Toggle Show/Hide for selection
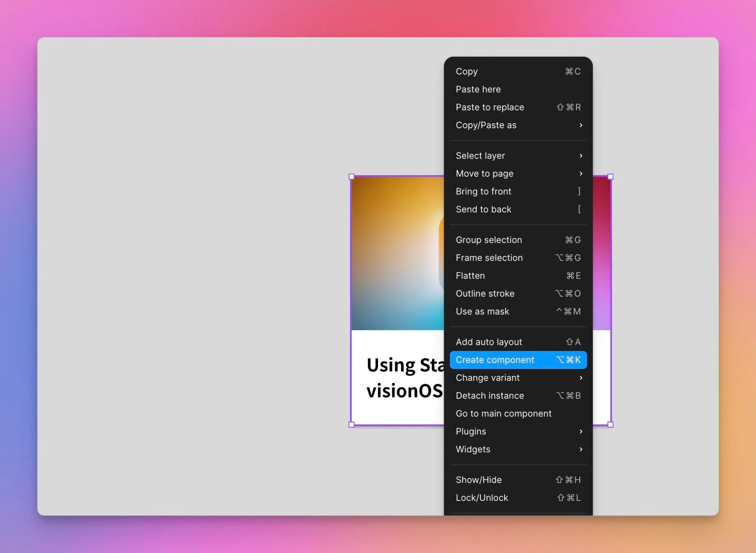Viewport: 756px width, 553px height. tap(479, 480)
